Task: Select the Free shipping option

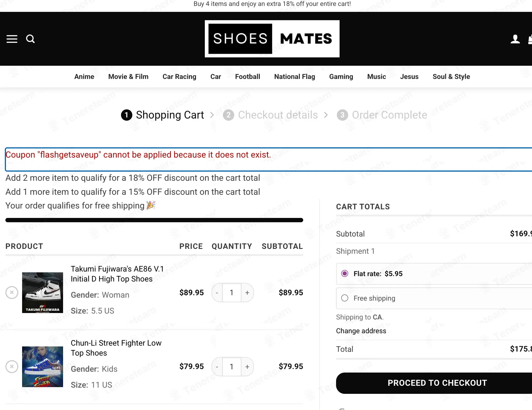Action: [x=345, y=298]
